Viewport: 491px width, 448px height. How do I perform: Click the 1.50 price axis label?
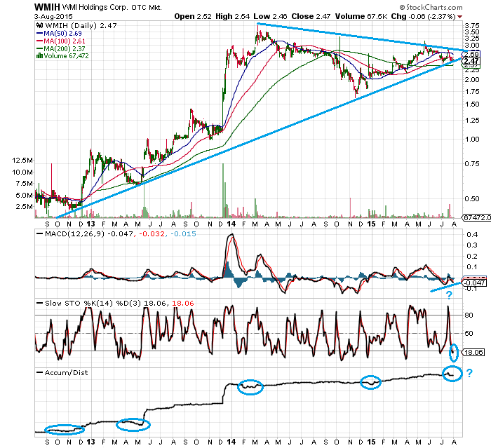[472, 104]
